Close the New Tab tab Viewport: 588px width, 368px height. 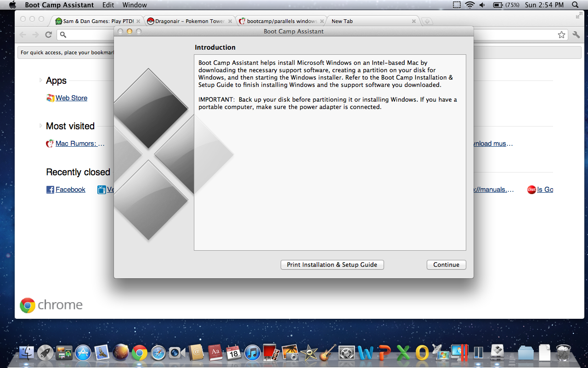click(414, 21)
